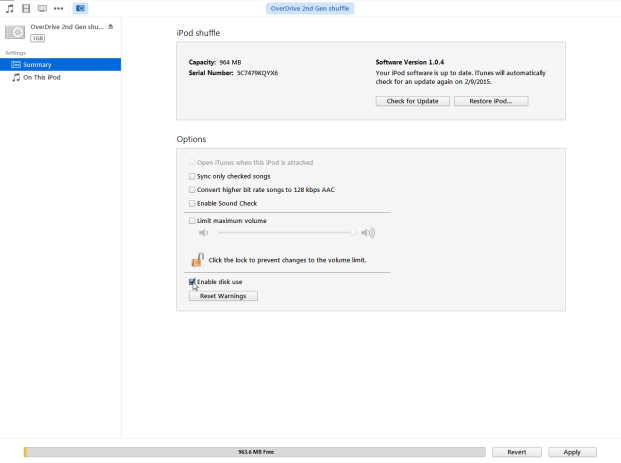Click the Settings heading in the sidebar

pos(15,53)
